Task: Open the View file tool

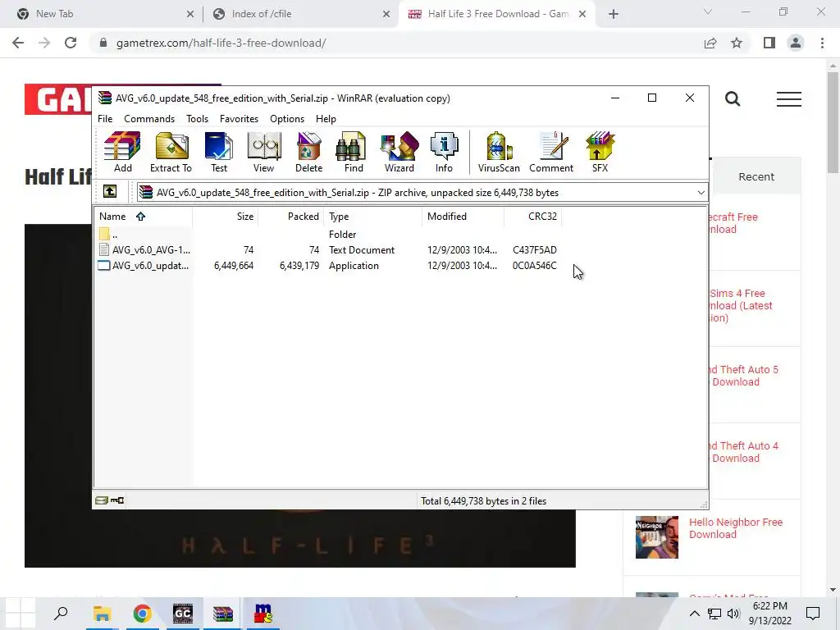Action: [x=263, y=152]
